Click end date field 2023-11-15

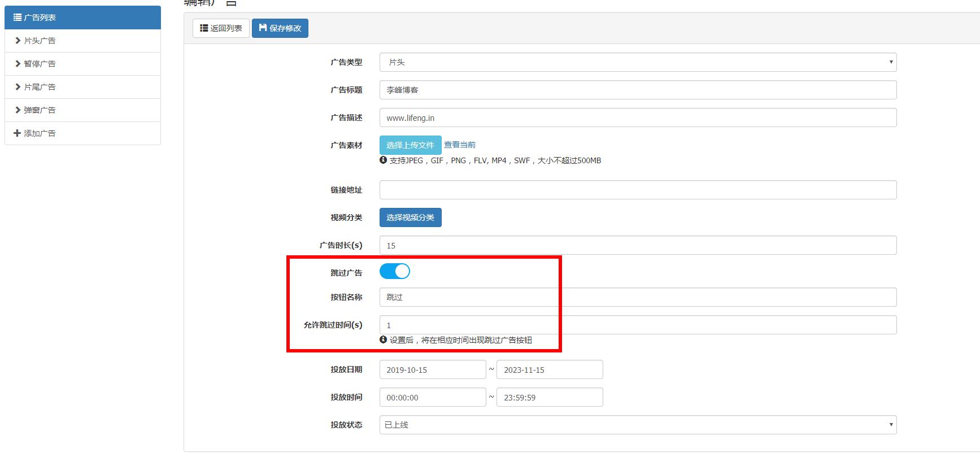[550, 369]
